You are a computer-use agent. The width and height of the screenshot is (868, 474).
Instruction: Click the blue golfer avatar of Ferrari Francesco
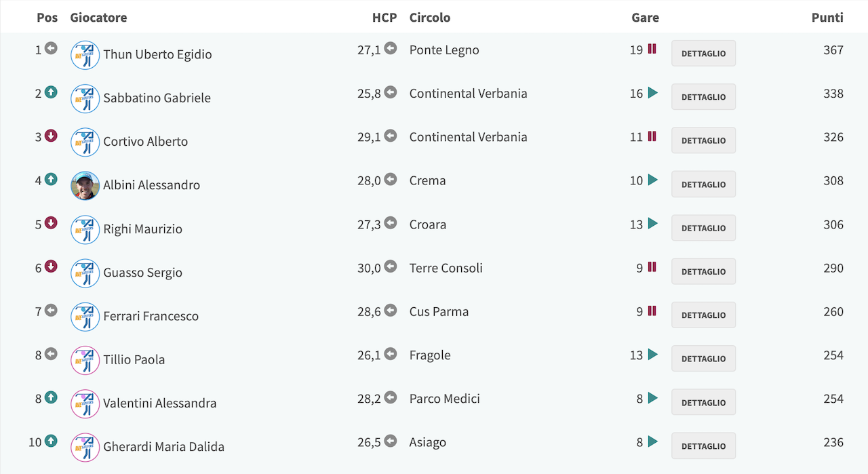pos(85,316)
